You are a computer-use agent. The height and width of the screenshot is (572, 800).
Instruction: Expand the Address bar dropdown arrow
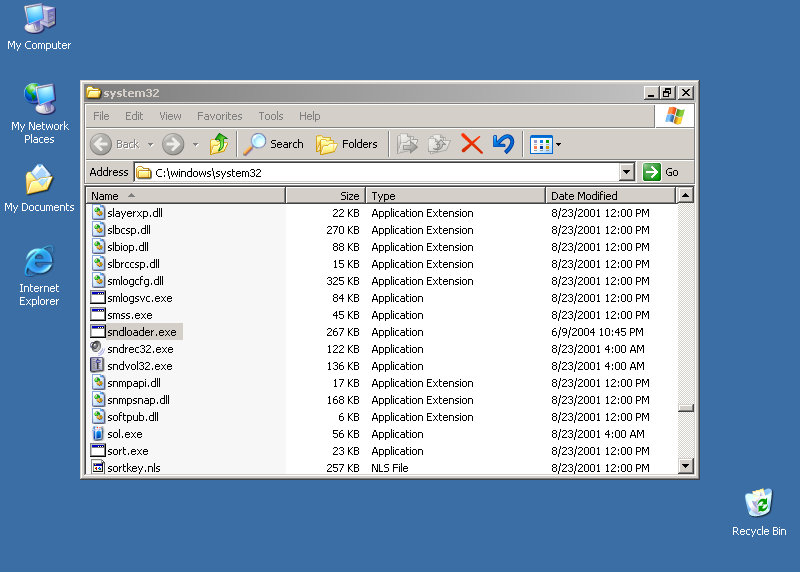pos(626,172)
